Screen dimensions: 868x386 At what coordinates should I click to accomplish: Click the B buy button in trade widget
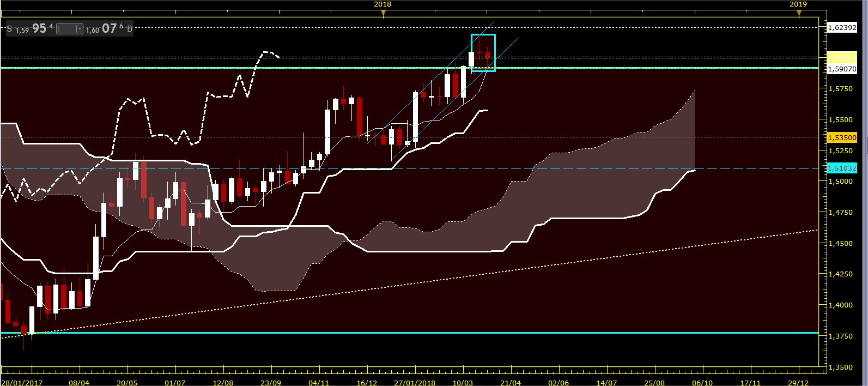[130, 29]
